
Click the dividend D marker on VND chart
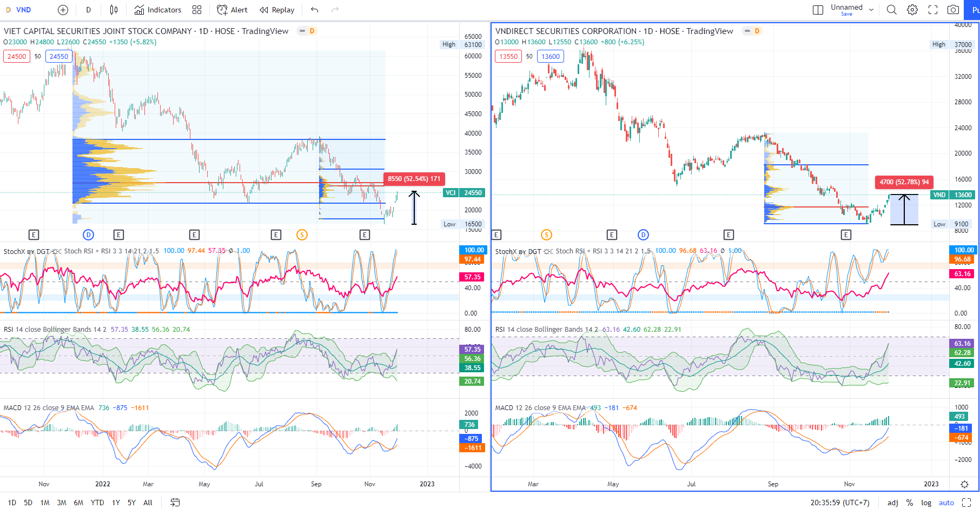coord(643,235)
